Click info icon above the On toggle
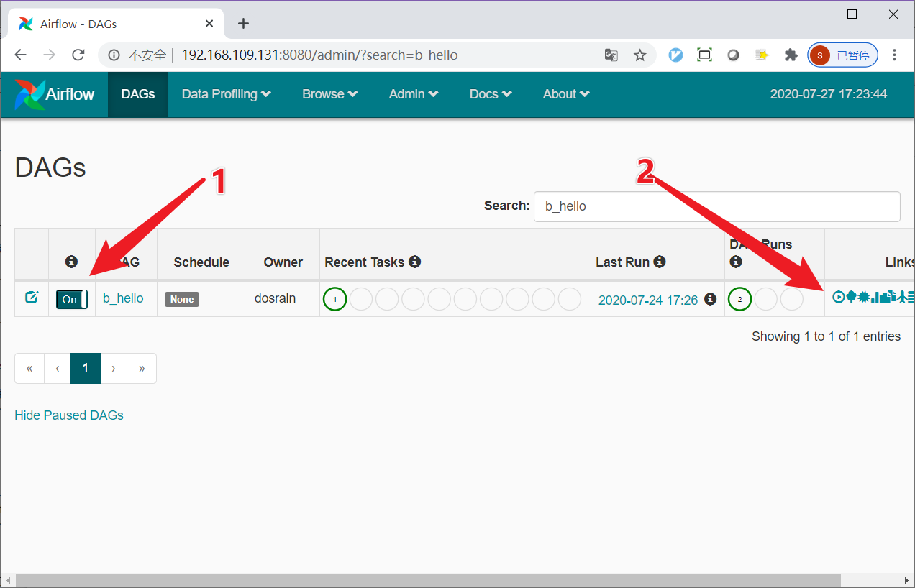 [x=71, y=262]
